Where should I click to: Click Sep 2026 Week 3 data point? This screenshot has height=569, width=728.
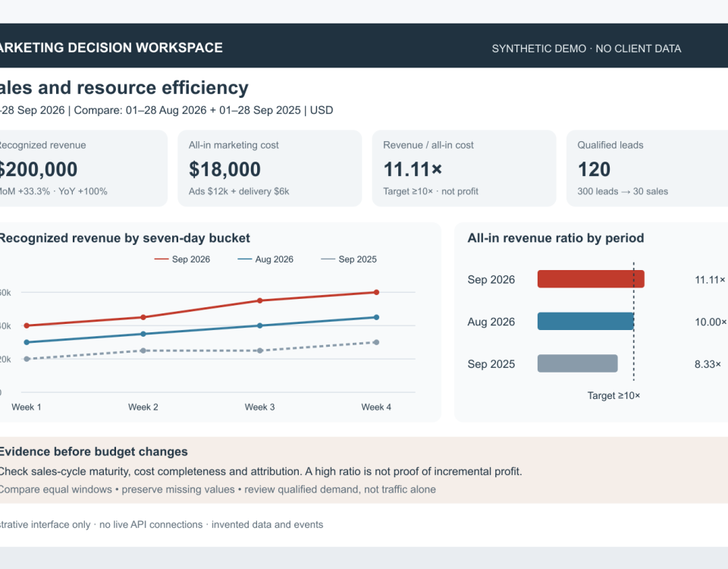pos(259,300)
